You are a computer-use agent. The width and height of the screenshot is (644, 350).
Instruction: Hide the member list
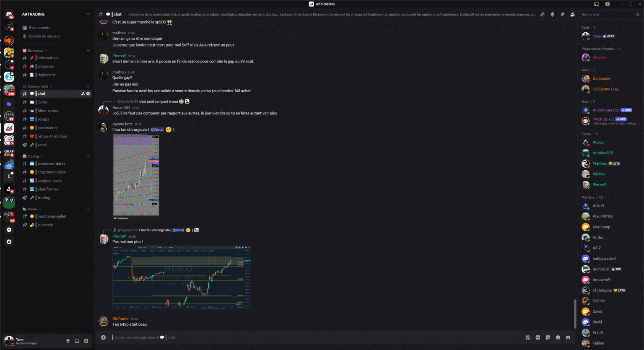tap(572, 14)
